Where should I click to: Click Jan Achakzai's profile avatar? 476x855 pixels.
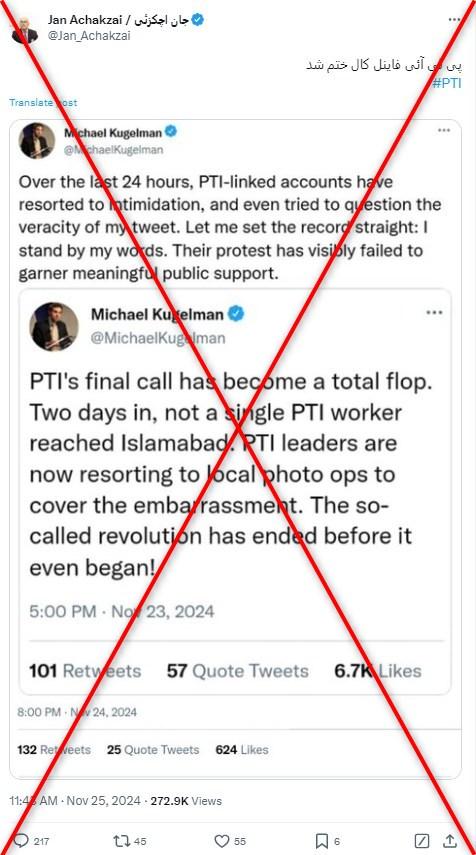pos(25,29)
